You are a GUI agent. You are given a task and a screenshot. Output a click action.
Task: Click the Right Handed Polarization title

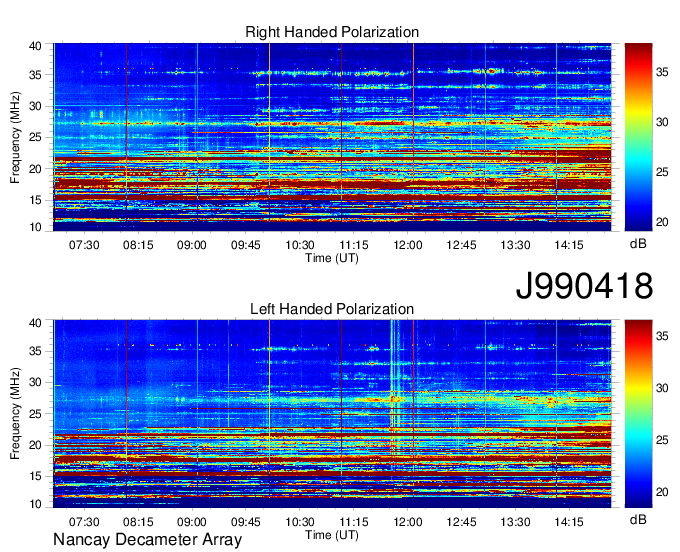point(332,32)
